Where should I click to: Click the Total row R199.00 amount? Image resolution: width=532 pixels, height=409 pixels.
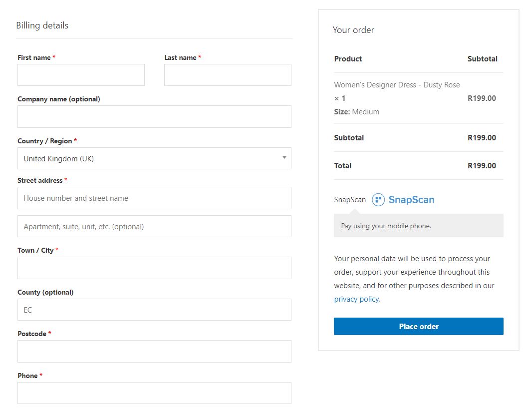482,166
